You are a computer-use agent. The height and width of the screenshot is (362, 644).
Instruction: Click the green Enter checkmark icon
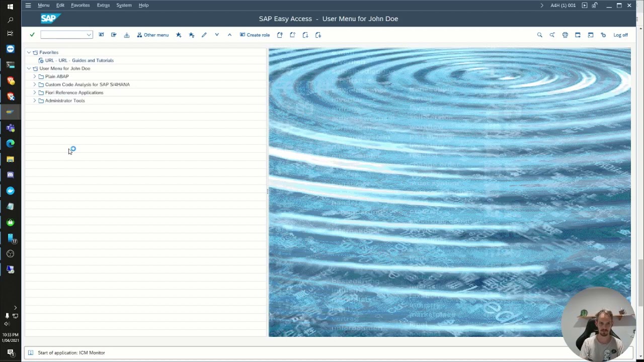click(32, 35)
